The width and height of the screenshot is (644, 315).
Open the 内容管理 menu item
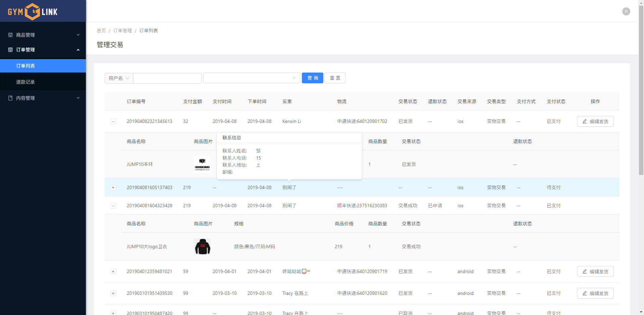43,98
